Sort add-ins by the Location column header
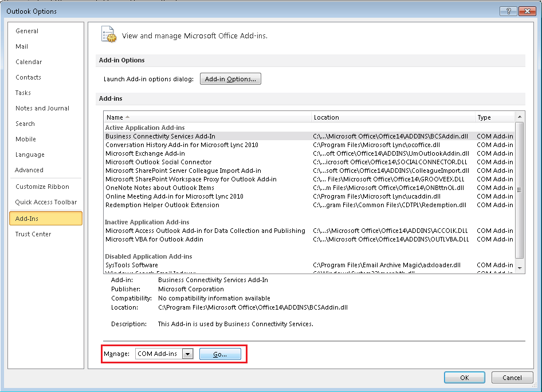 [393, 117]
